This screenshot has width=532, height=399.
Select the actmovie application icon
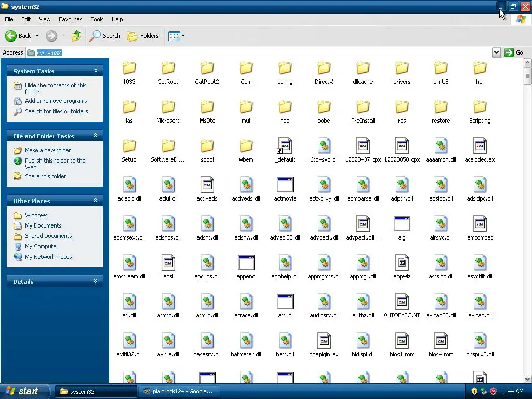285,185
